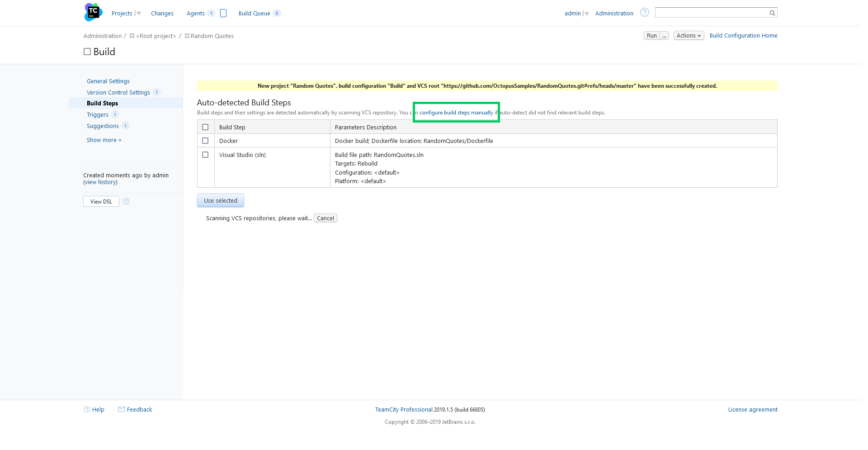
Task: Click the Run button
Action: [x=651, y=36]
